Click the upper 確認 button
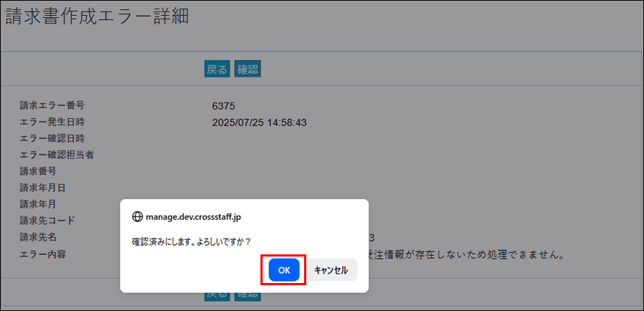This screenshot has width=644, height=311. 248,69
